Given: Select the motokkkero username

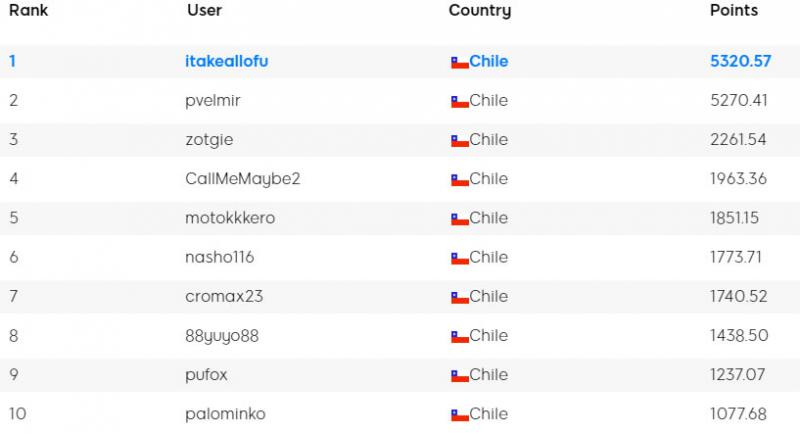Looking at the screenshot, I should (x=230, y=218).
